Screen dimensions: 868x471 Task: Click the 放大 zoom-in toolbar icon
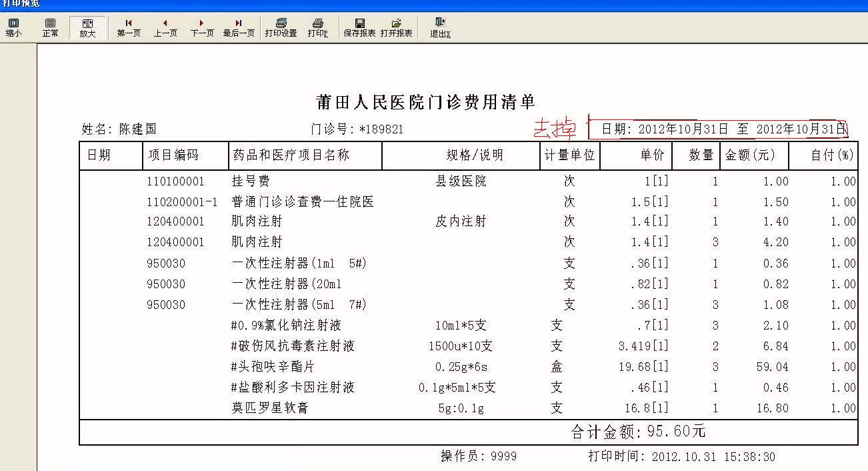(x=87, y=27)
